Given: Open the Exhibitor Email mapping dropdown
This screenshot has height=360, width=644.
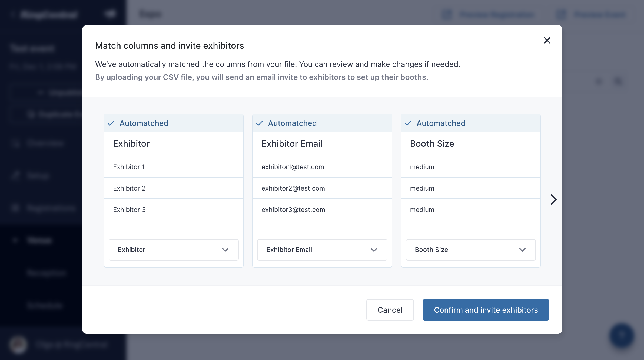Looking at the screenshot, I should pos(322,250).
